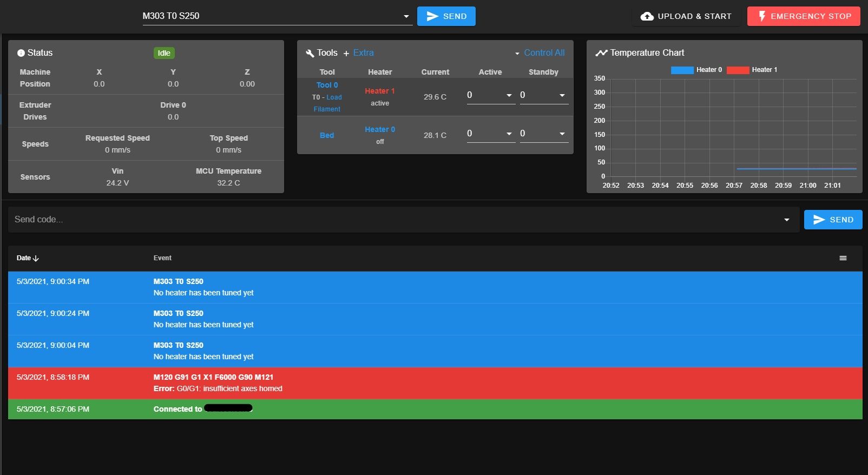Open the Extra tools link
Viewport: 868px width, 475px height.
coord(363,53)
